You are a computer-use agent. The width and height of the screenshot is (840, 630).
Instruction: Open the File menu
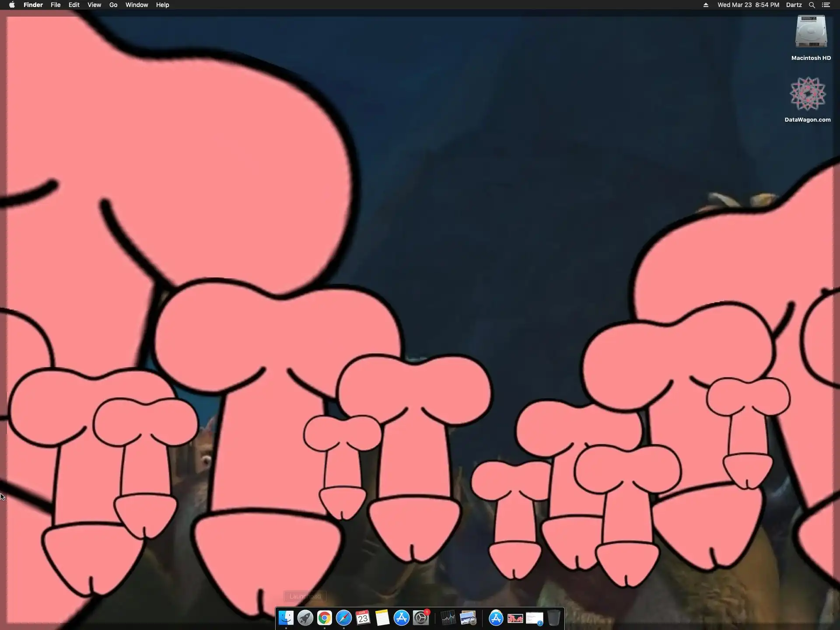[x=56, y=5]
